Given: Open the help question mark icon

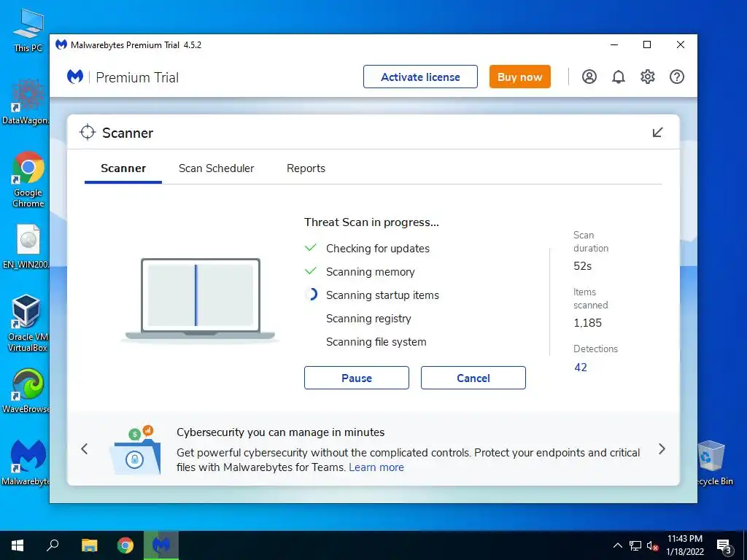Looking at the screenshot, I should point(676,77).
